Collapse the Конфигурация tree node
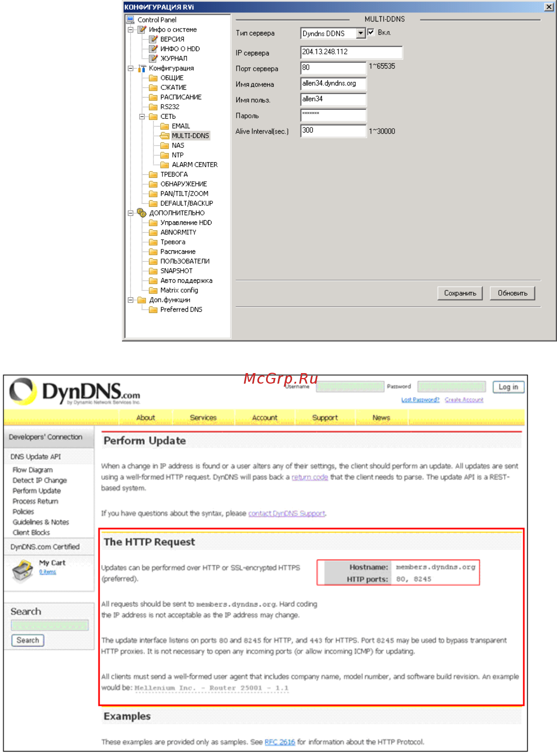 coord(130,68)
